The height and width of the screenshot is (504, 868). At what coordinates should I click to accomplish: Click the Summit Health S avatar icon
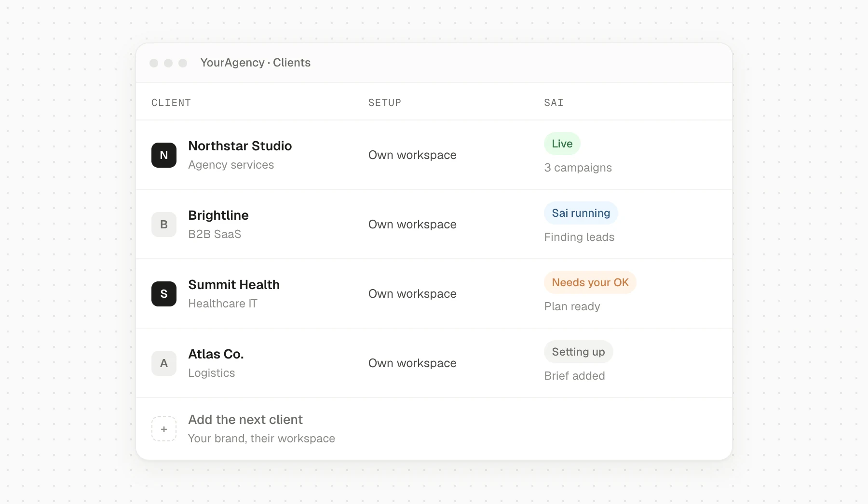[x=164, y=294]
